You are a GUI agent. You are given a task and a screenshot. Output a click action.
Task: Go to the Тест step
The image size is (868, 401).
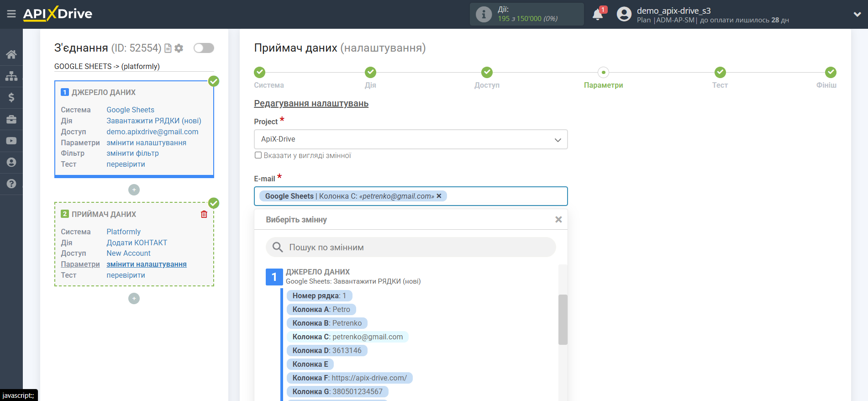[x=720, y=72]
